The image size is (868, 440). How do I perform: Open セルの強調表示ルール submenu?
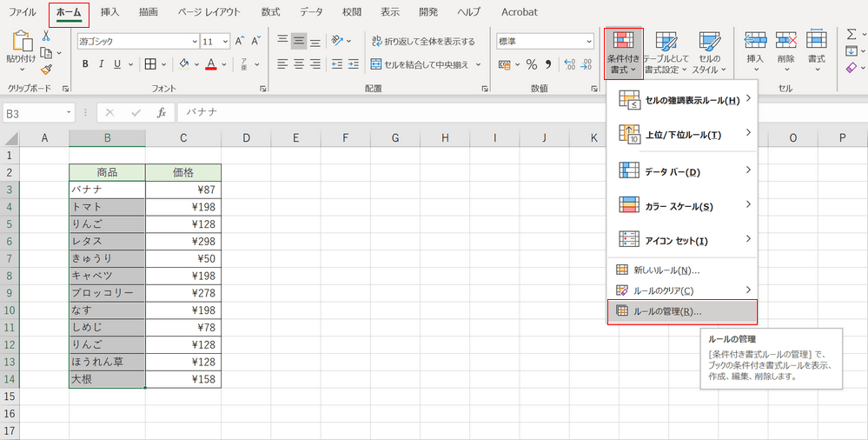(682, 100)
